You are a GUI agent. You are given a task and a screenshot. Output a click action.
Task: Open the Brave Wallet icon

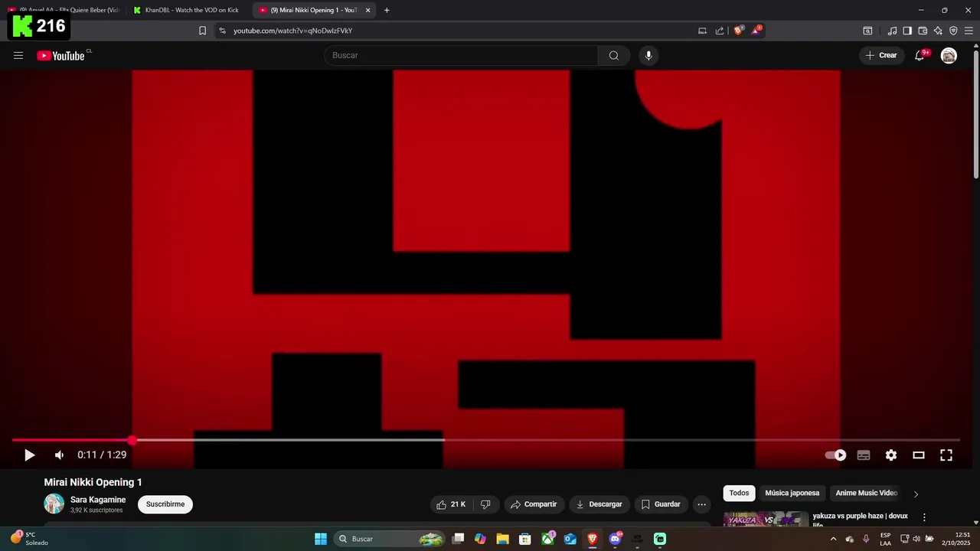(x=923, y=31)
